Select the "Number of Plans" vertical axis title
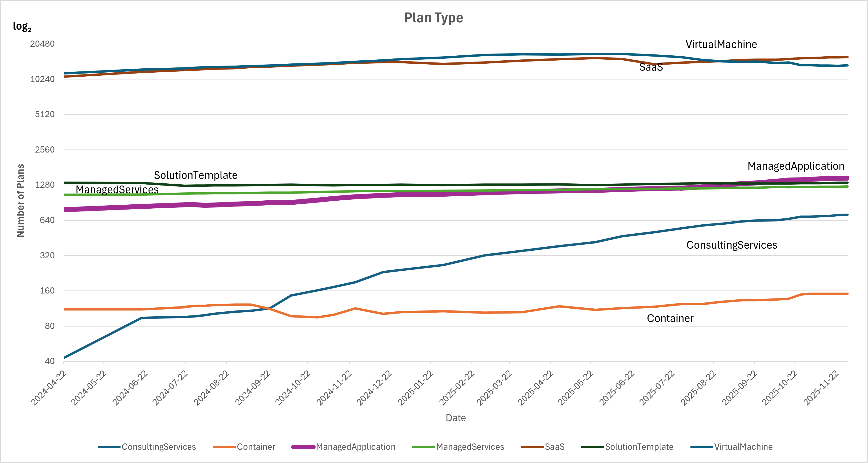The height and width of the screenshot is (463, 868). (21, 200)
